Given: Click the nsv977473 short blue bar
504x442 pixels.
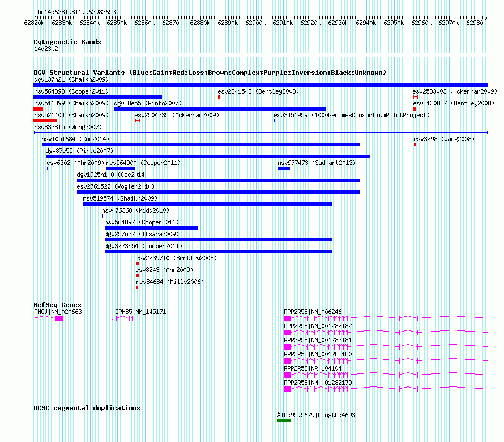Looking at the screenshot, I should point(284,168).
